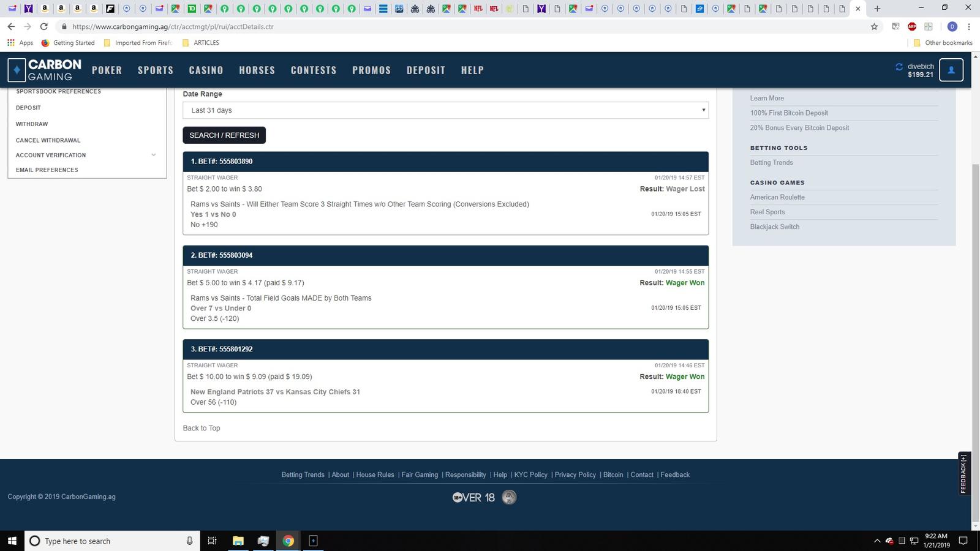Open File Explorer from the taskbar

click(x=238, y=541)
